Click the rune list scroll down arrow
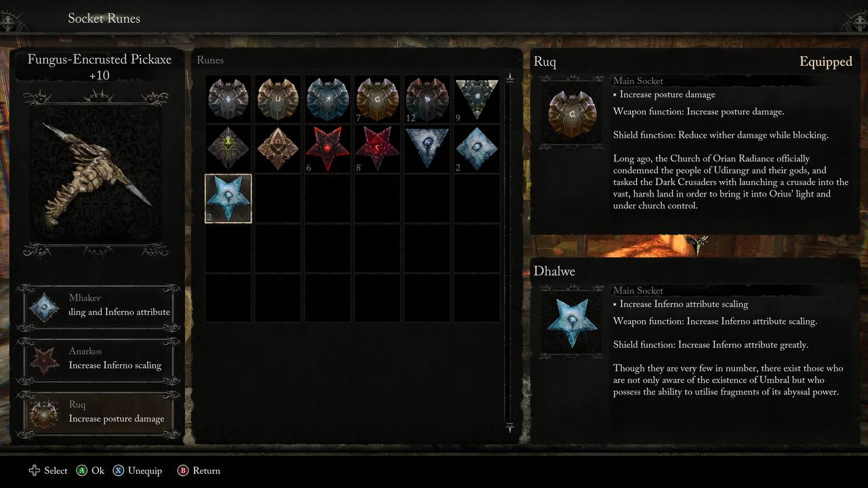The image size is (868, 488). (510, 427)
